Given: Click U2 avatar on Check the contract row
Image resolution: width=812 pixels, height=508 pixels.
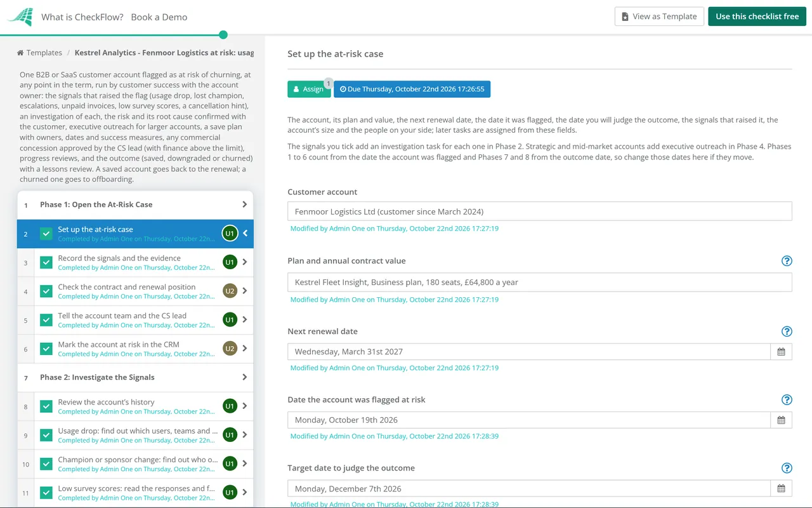Looking at the screenshot, I should click(x=230, y=291).
